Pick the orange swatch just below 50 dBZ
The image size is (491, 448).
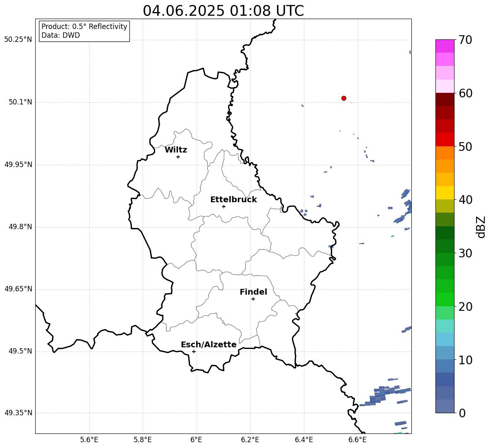[445, 153]
